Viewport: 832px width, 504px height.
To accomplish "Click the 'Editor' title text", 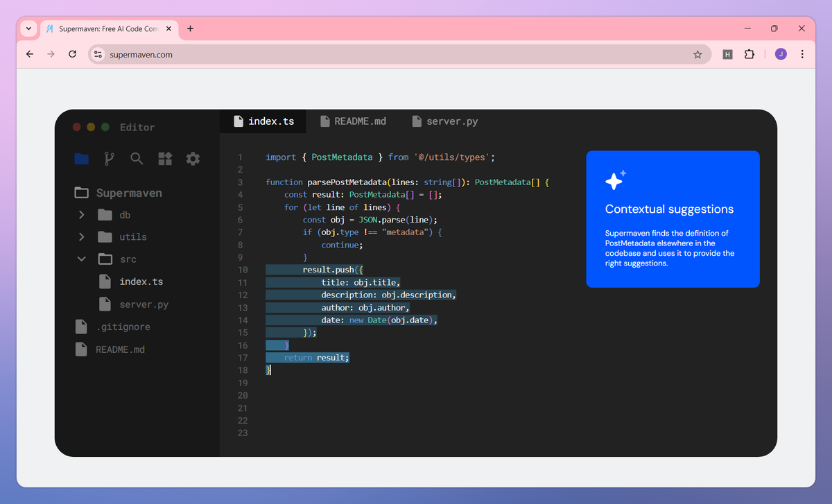I will (x=137, y=128).
